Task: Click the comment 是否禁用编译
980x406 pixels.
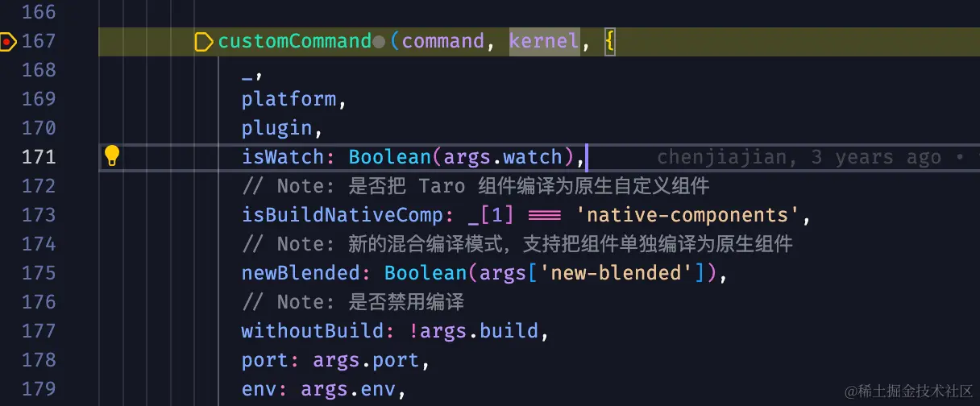Action: pos(353,302)
